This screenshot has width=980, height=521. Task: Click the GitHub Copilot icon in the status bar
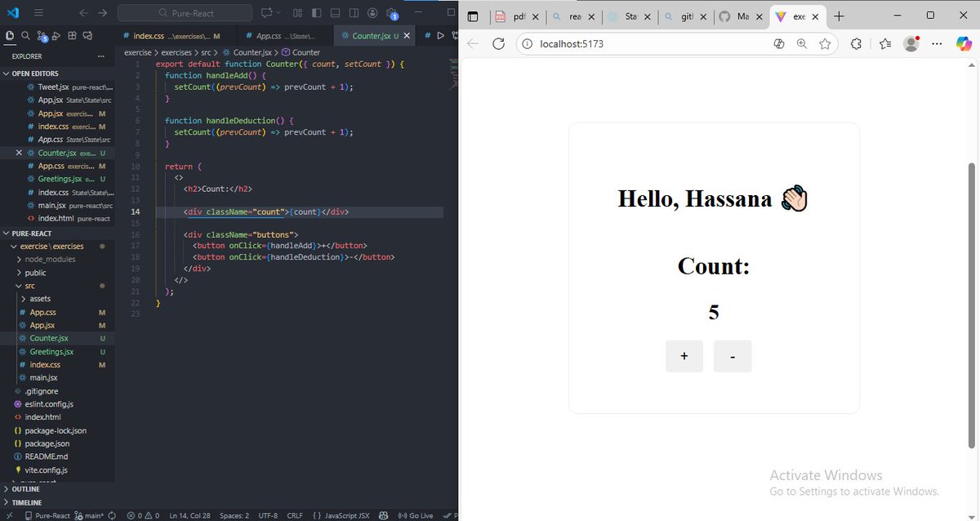383,515
